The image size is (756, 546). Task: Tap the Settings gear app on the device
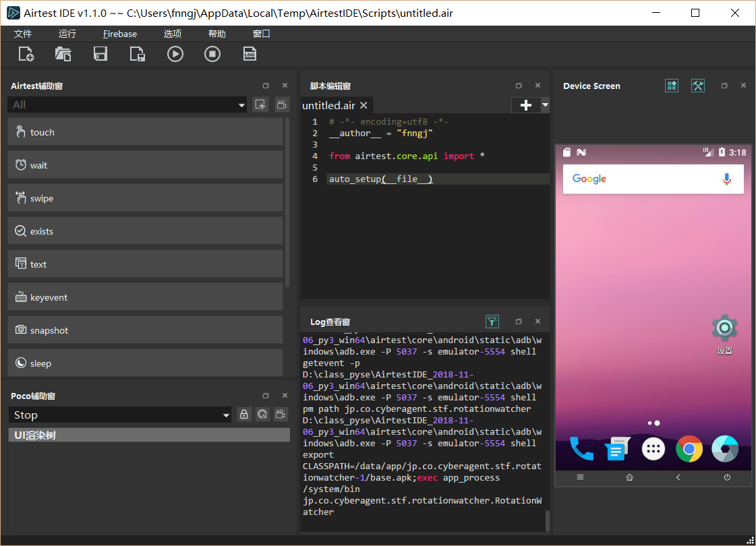(x=724, y=328)
